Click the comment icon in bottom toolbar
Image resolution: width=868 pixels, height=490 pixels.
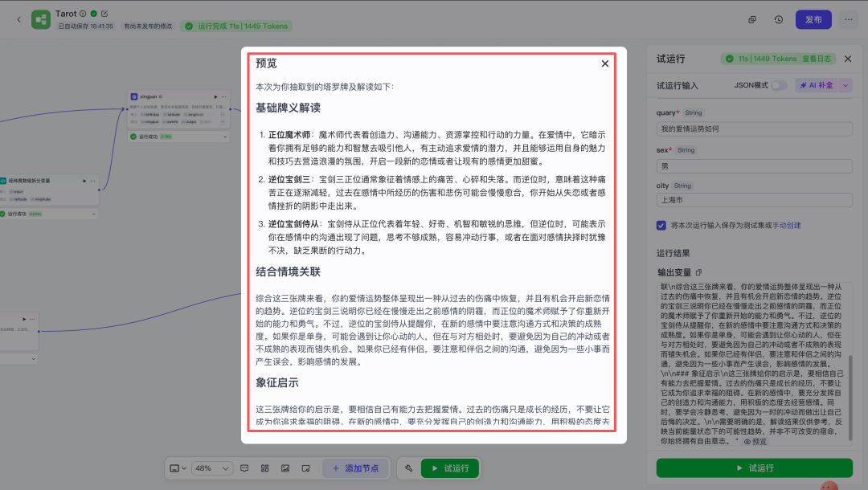[244, 468]
